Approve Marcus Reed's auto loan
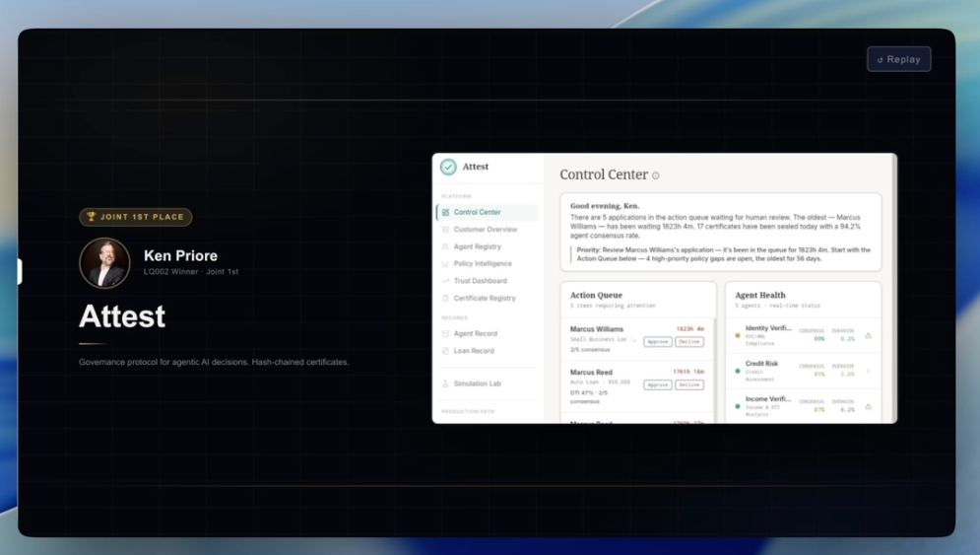The height and width of the screenshot is (555, 980). coord(658,384)
